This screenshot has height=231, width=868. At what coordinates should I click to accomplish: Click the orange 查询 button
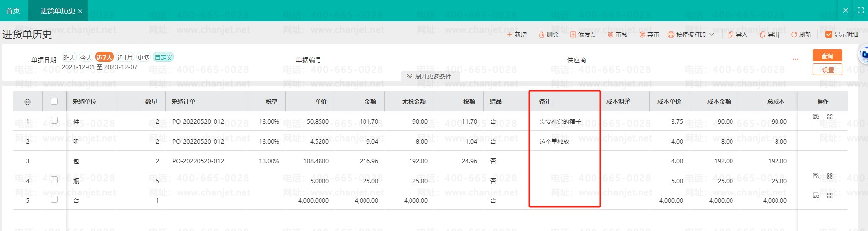(x=827, y=56)
